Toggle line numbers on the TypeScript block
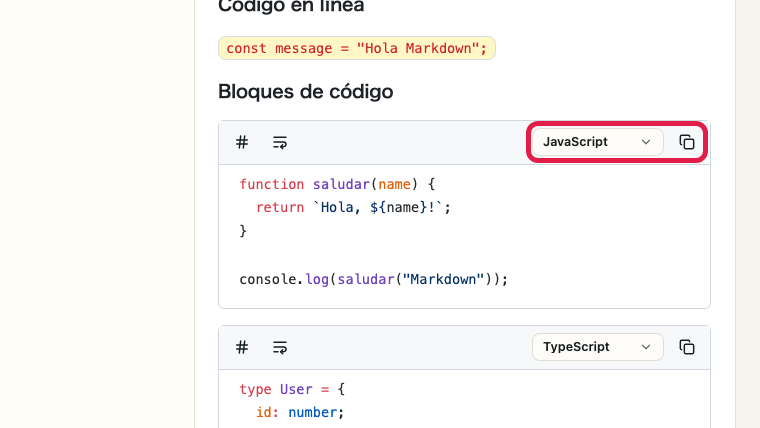 point(242,348)
